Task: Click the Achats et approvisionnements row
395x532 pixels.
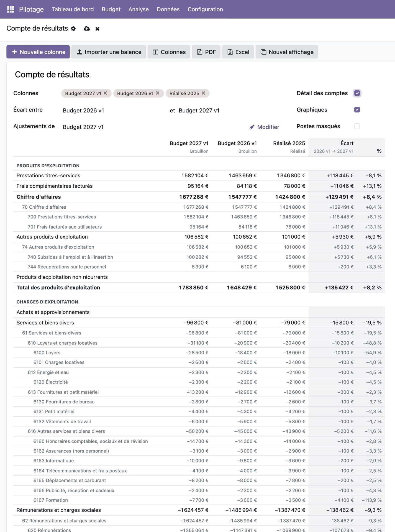Action: pyautogui.click(x=199, y=312)
